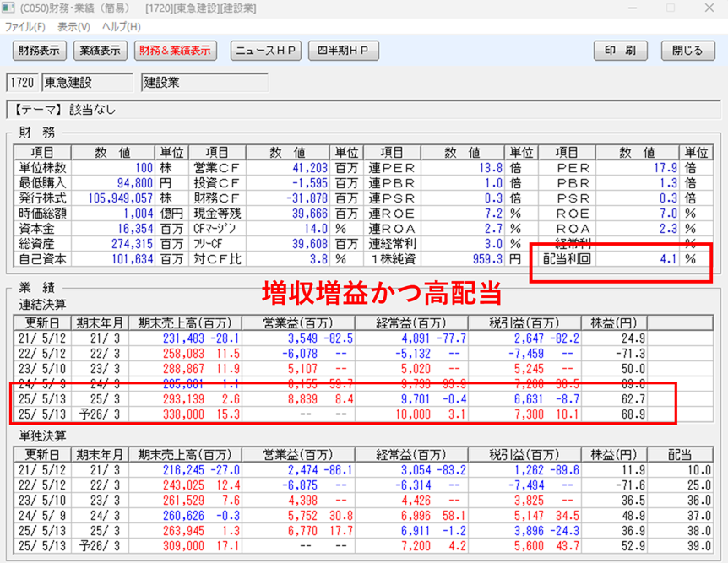The image size is (728, 563).
Task: Click the company name field 東急建設
Action: tap(86, 83)
